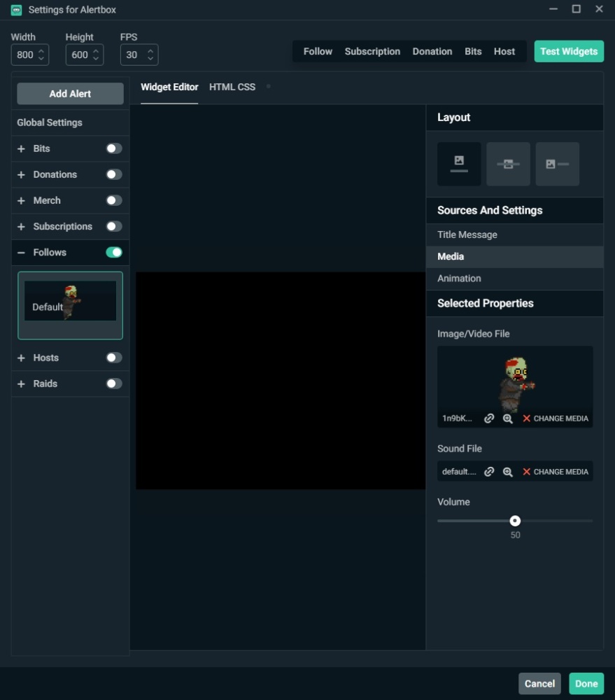Expand the Hosts section

(21, 358)
